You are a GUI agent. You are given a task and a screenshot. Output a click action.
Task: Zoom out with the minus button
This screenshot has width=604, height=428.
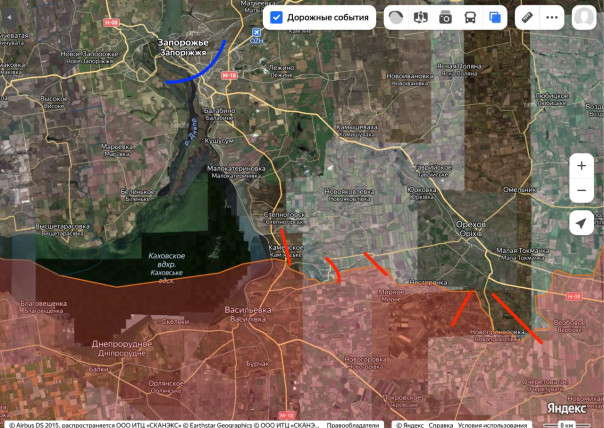pyautogui.click(x=582, y=190)
